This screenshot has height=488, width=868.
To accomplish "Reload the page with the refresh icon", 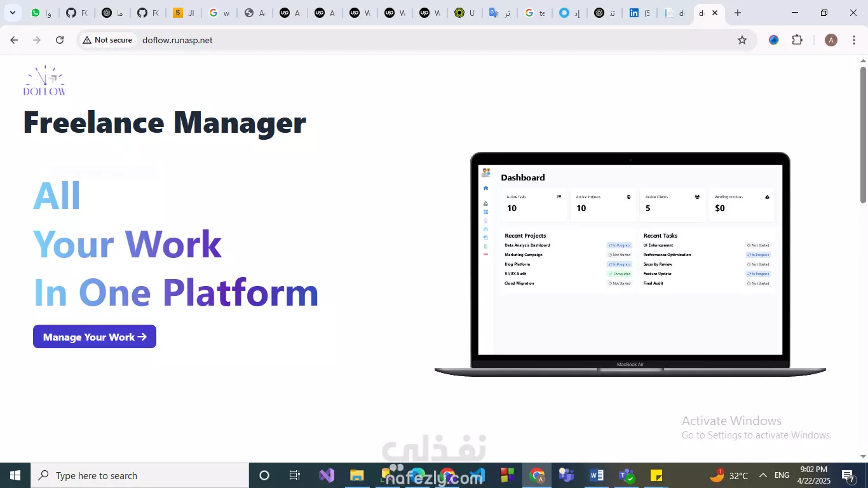I will [60, 40].
